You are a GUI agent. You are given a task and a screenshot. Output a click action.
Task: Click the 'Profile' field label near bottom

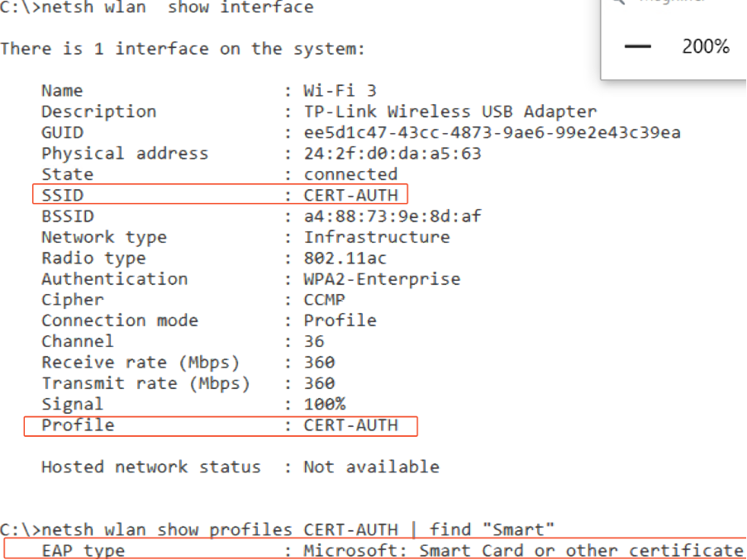click(x=79, y=425)
